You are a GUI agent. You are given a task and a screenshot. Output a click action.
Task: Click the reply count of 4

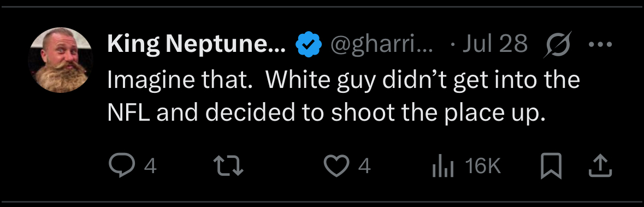click(x=150, y=167)
